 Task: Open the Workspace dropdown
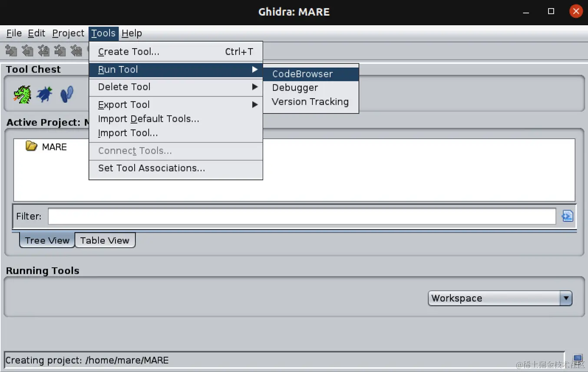(500, 298)
